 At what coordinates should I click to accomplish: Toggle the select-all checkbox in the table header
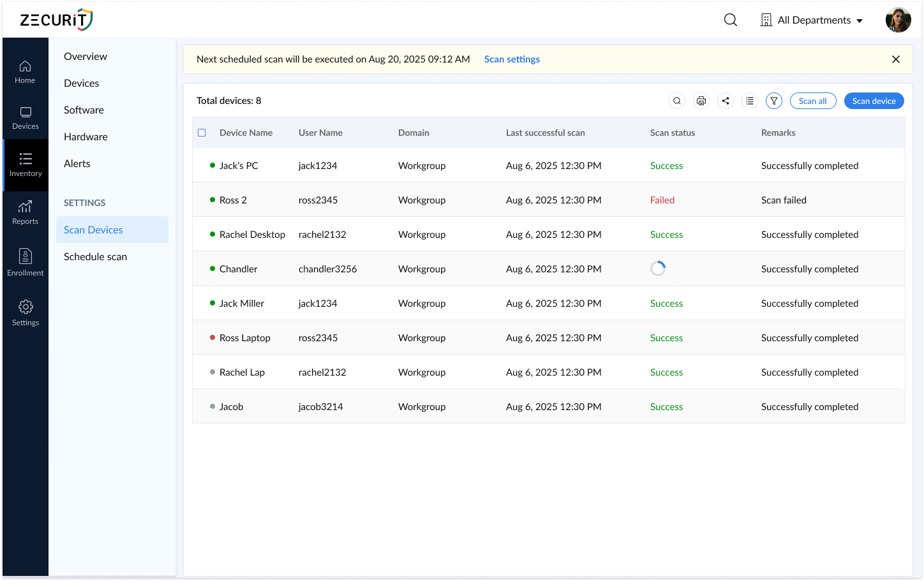(202, 133)
